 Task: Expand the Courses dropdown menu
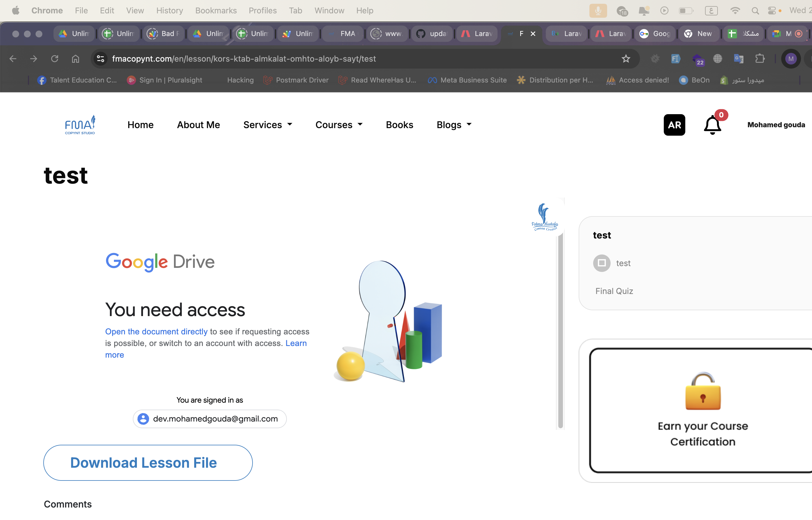point(339,125)
